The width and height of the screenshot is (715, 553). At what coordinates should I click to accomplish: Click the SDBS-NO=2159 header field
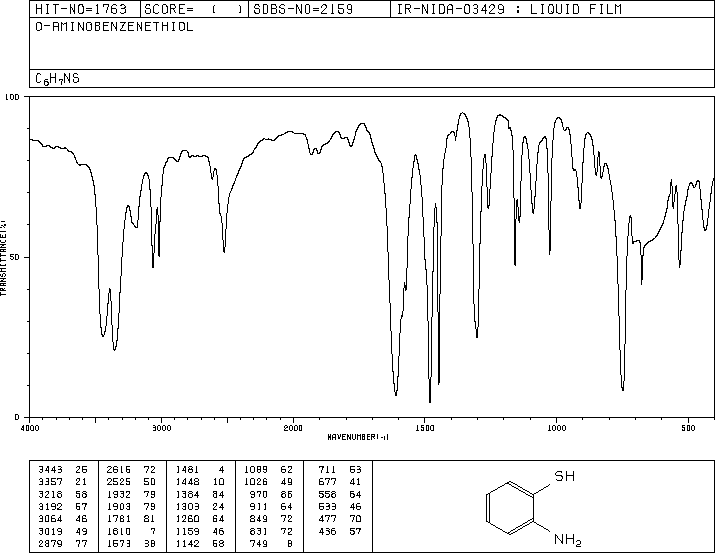pyautogui.click(x=319, y=9)
